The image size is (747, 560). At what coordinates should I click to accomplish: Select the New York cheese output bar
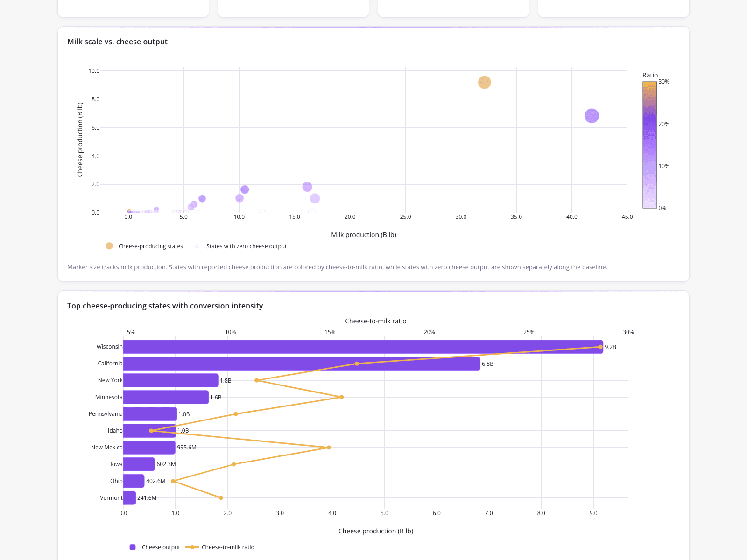[171, 380]
